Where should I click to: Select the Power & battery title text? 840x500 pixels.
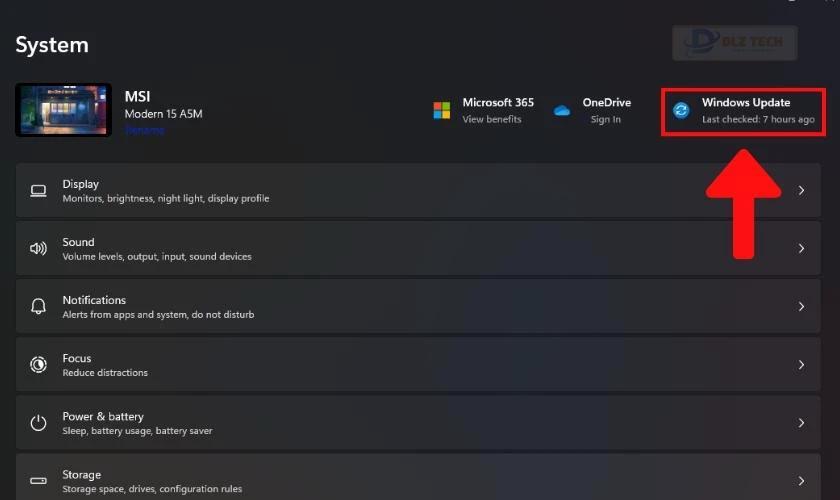103,416
